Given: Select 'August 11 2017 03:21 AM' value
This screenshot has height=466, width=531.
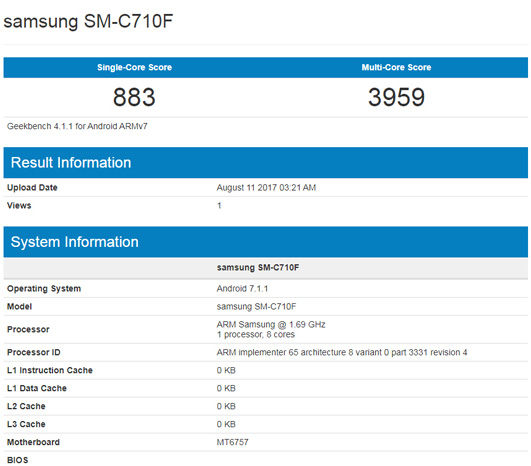Looking at the screenshot, I should (x=266, y=188).
